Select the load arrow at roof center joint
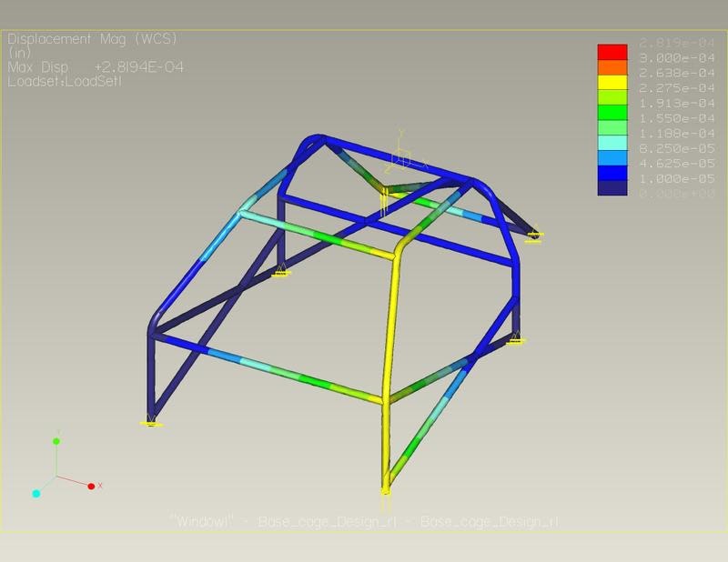The height and width of the screenshot is (562, 728). (x=384, y=203)
